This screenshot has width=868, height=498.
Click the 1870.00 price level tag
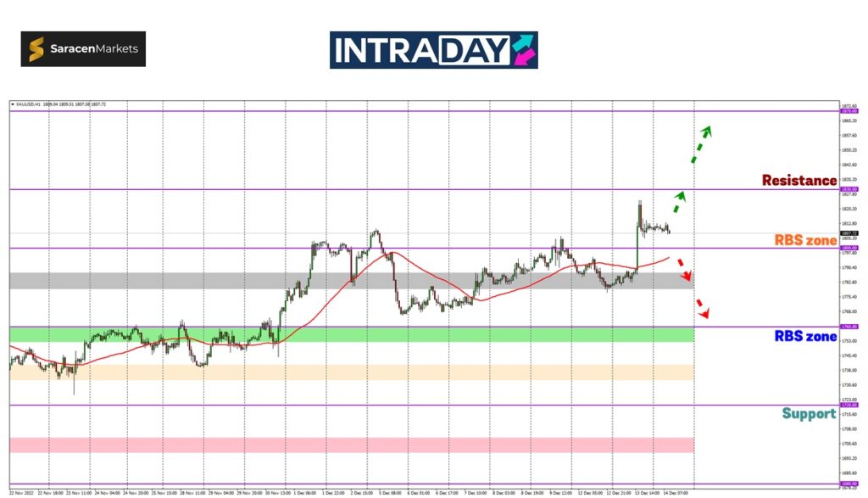pyautogui.click(x=848, y=111)
